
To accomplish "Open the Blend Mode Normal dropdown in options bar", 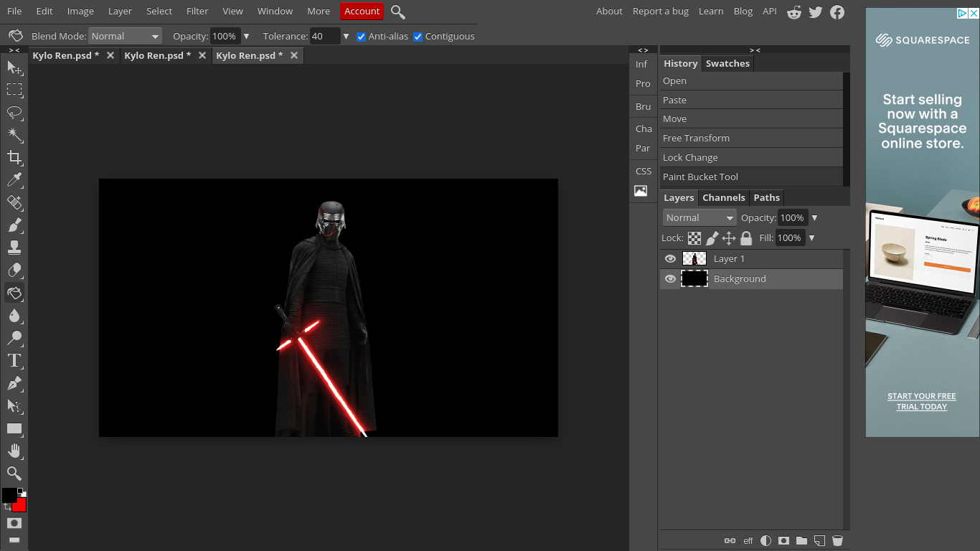I will 125,37.
